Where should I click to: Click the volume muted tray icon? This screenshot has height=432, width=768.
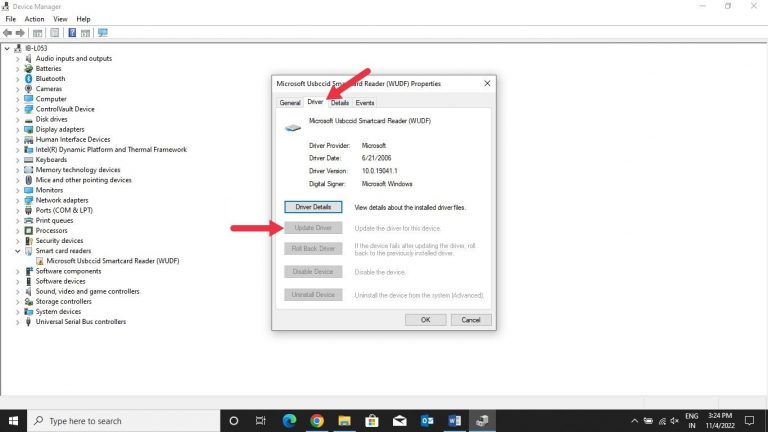(x=675, y=421)
